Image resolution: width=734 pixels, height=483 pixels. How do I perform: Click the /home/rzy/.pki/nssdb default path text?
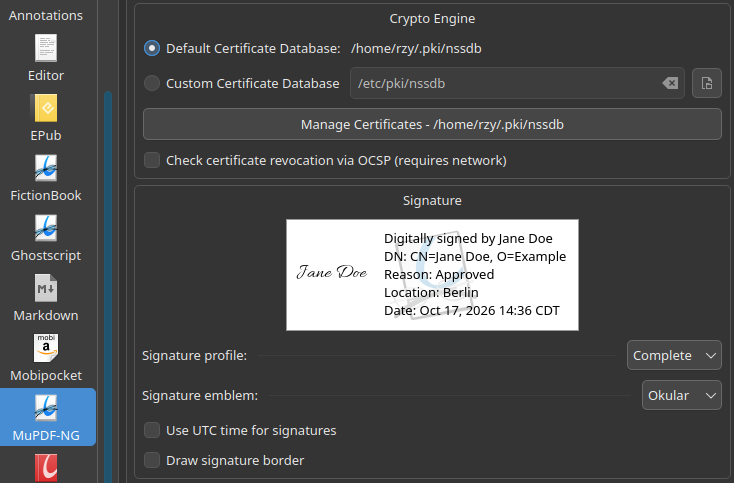[x=416, y=49]
